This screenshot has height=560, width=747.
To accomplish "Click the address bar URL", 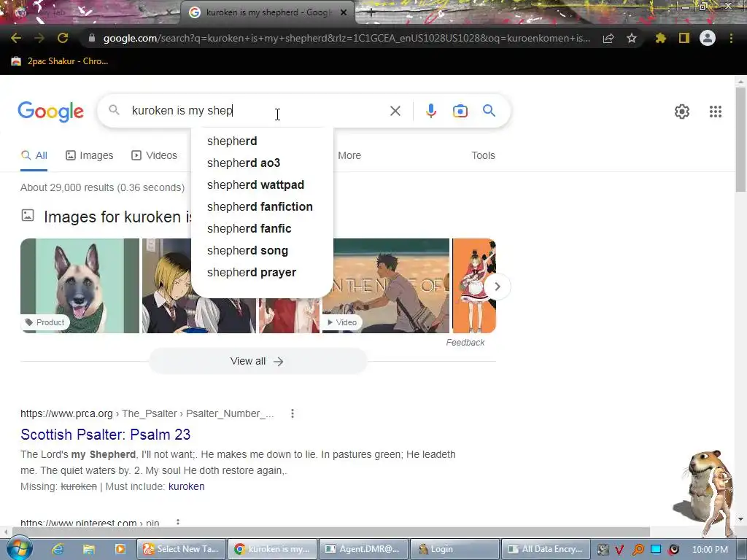I will point(347,38).
